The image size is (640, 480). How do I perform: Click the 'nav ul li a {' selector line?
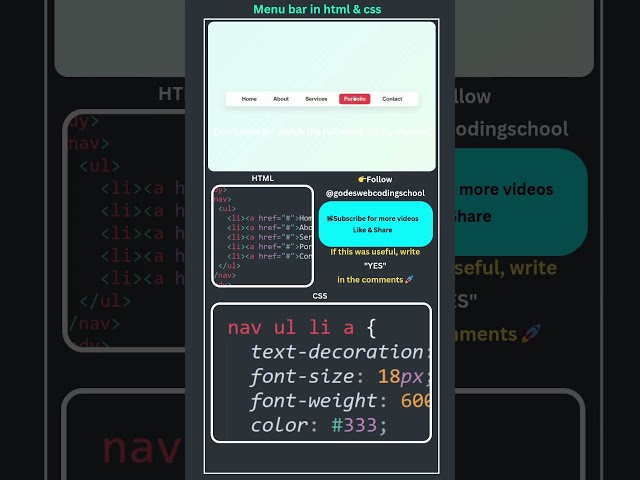(302, 328)
